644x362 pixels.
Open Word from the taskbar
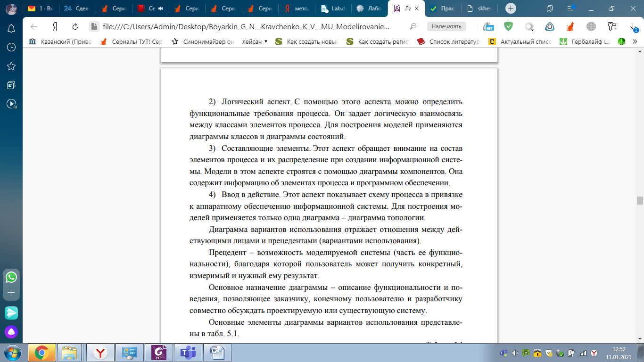pyautogui.click(x=217, y=352)
